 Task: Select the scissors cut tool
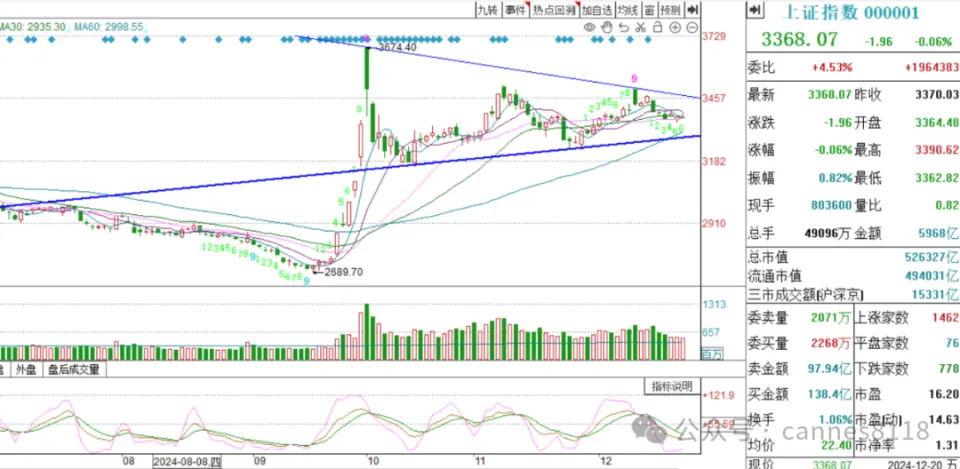click(640, 28)
